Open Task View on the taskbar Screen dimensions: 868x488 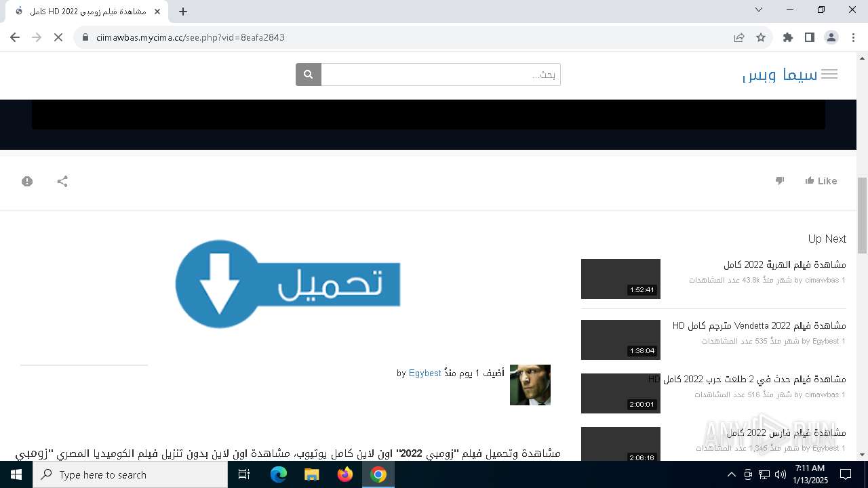click(244, 474)
